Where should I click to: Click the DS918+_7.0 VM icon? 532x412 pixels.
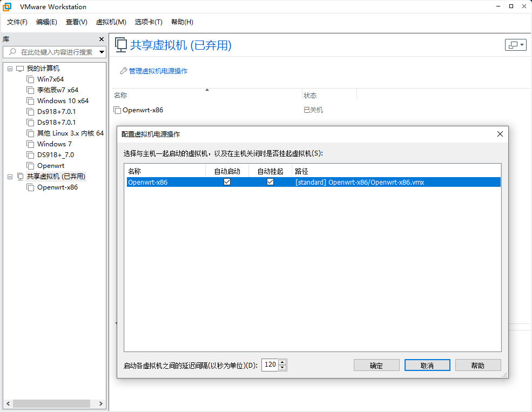31,155
